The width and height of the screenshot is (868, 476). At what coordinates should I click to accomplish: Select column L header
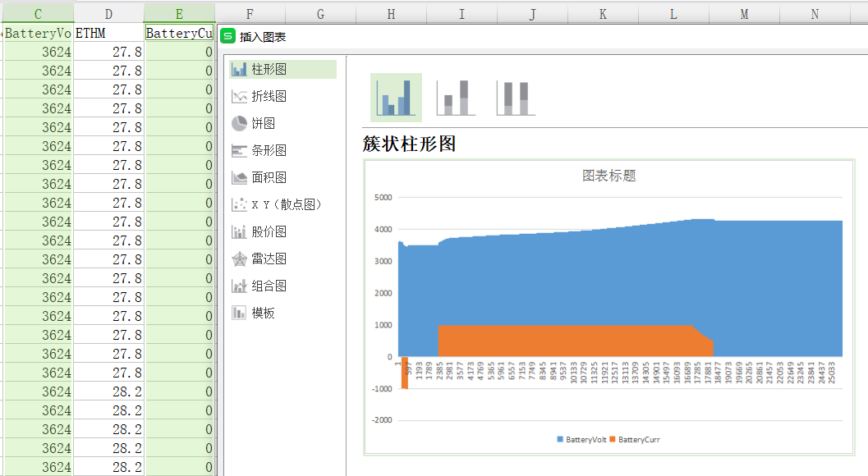click(673, 14)
